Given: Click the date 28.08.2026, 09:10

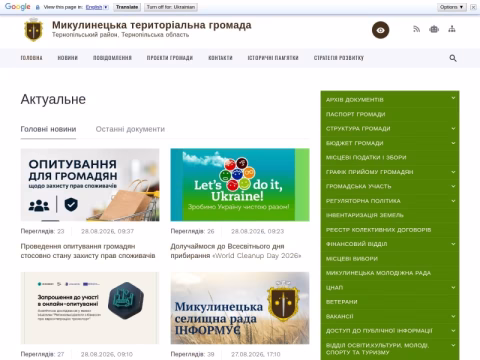Looking at the screenshot, I should [x=107, y=354].
